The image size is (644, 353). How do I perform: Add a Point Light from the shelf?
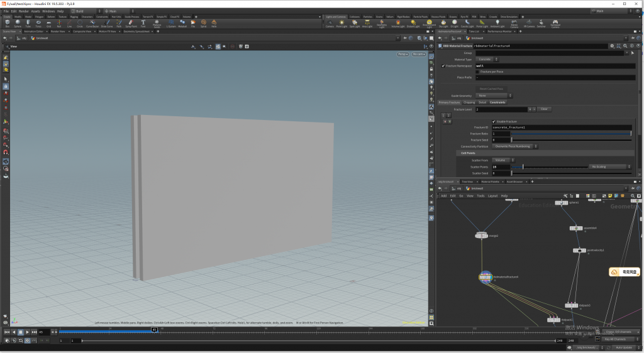click(x=341, y=23)
